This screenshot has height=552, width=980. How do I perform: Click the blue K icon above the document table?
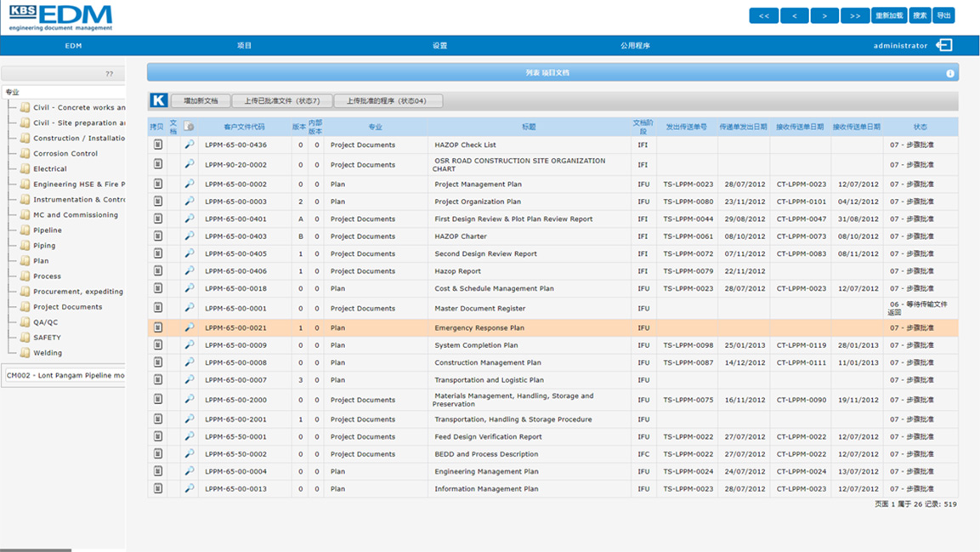tap(158, 100)
